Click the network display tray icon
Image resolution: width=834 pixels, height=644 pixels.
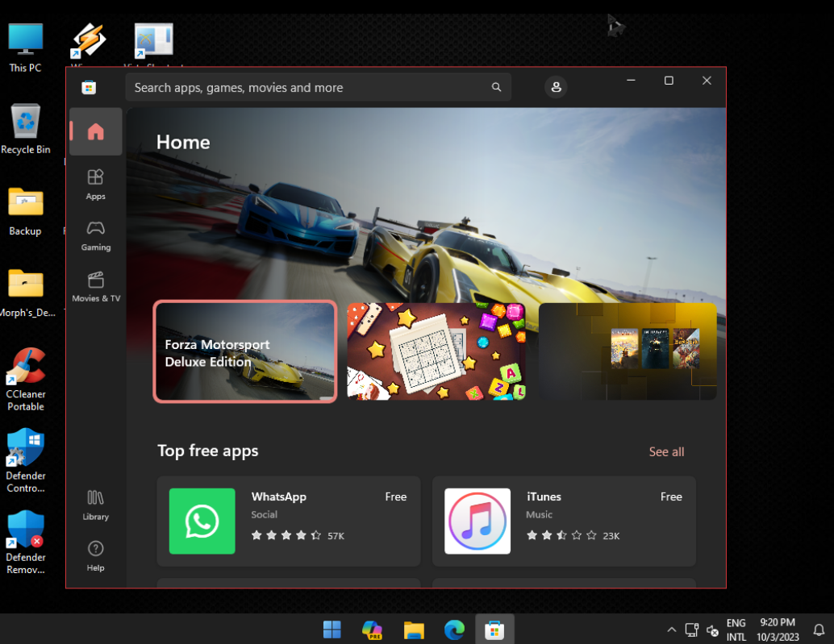pyautogui.click(x=692, y=630)
